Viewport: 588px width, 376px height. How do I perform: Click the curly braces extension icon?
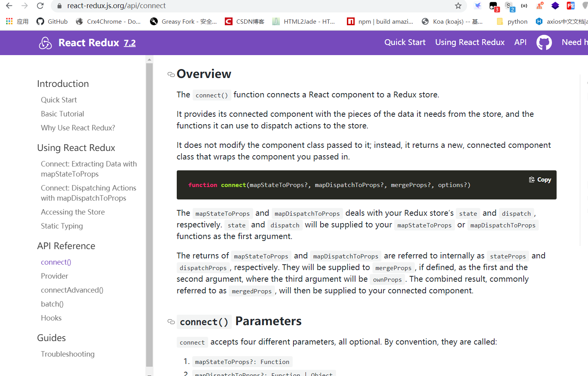[524, 6]
